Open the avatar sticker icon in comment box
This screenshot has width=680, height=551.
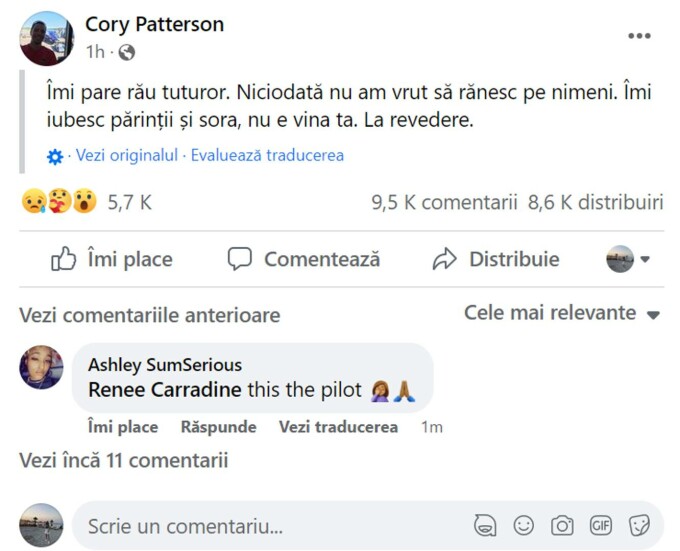(x=485, y=525)
